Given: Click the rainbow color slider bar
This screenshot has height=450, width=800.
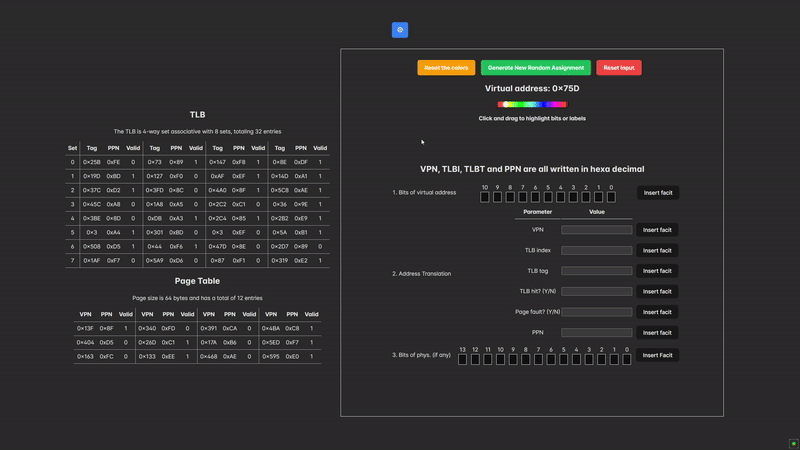Looking at the screenshot, I should pyautogui.click(x=532, y=104).
